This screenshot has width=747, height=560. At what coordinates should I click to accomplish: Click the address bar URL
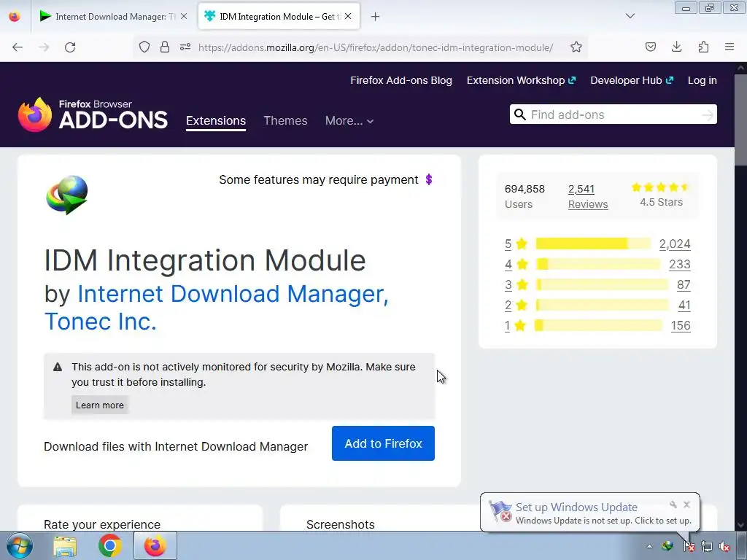click(376, 47)
